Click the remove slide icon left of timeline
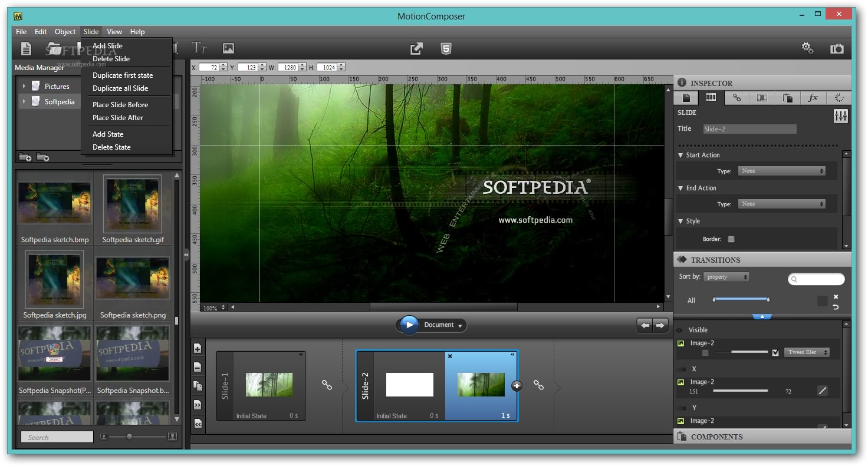 coord(198,367)
